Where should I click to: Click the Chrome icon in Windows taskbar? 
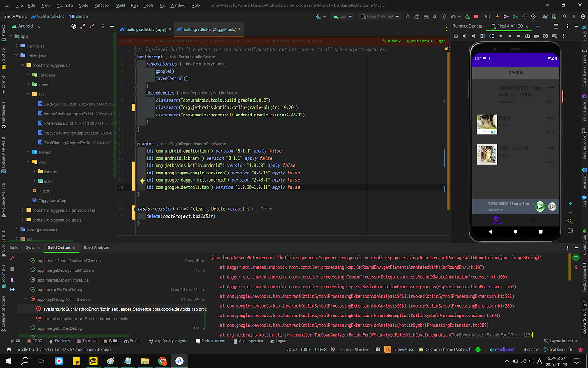(x=162, y=362)
